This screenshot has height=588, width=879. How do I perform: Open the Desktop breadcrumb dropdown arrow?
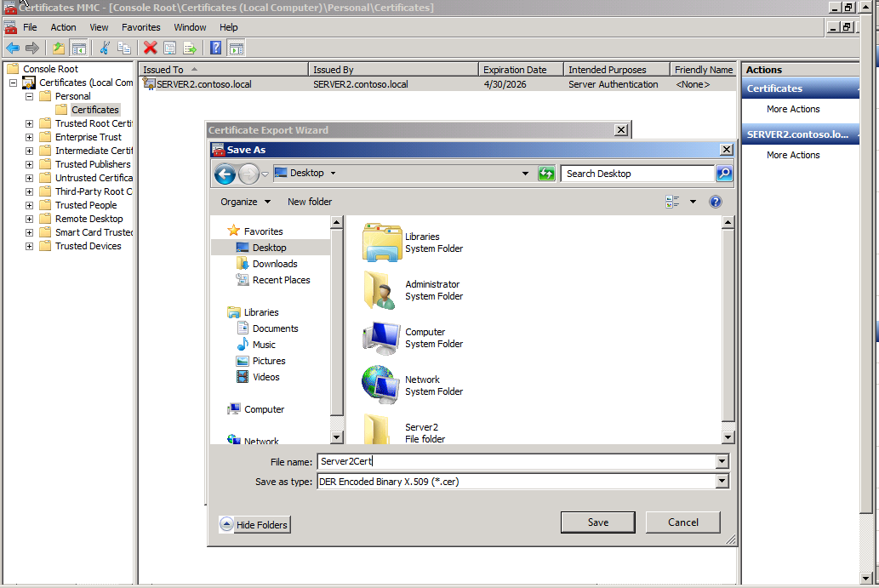[x=333, y=174]
